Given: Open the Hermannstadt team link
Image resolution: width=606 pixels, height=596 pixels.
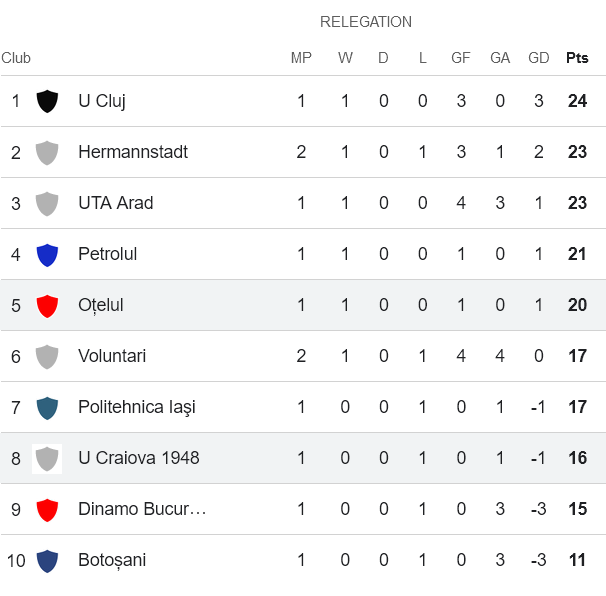Looking at the screenshot, I should [x=133, y=152].
